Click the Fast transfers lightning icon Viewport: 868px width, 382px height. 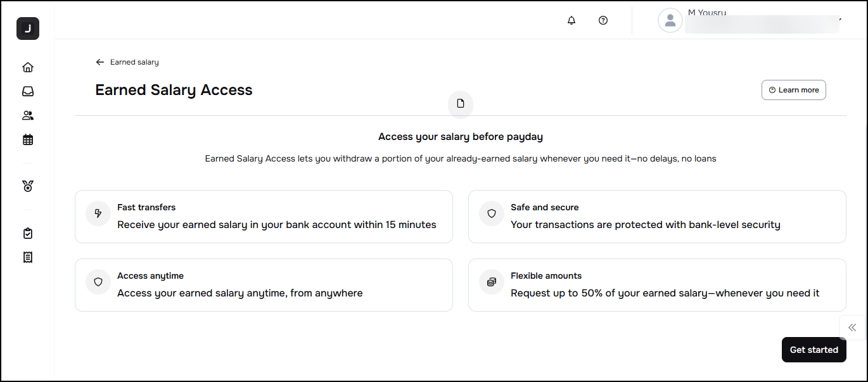tap(98, 213)
